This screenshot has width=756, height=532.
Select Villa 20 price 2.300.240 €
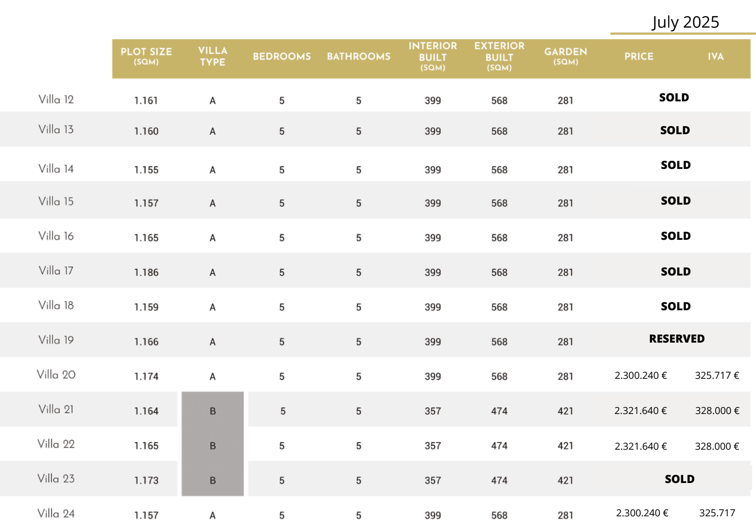click(x=641, y=375)
